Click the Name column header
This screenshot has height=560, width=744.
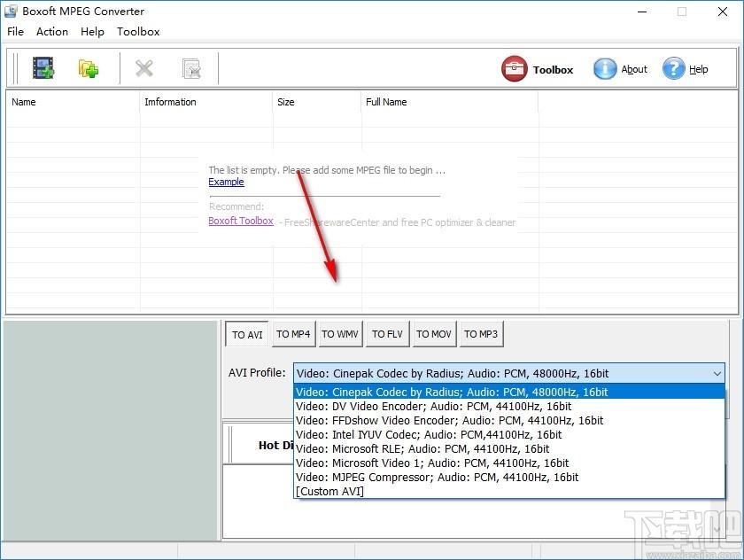pos(73,102)
